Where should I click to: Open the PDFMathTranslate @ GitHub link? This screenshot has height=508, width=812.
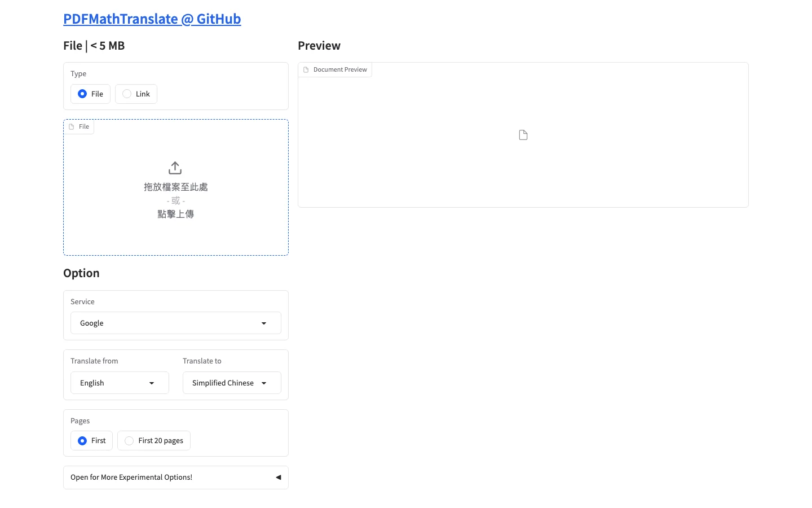click(152, 19)
